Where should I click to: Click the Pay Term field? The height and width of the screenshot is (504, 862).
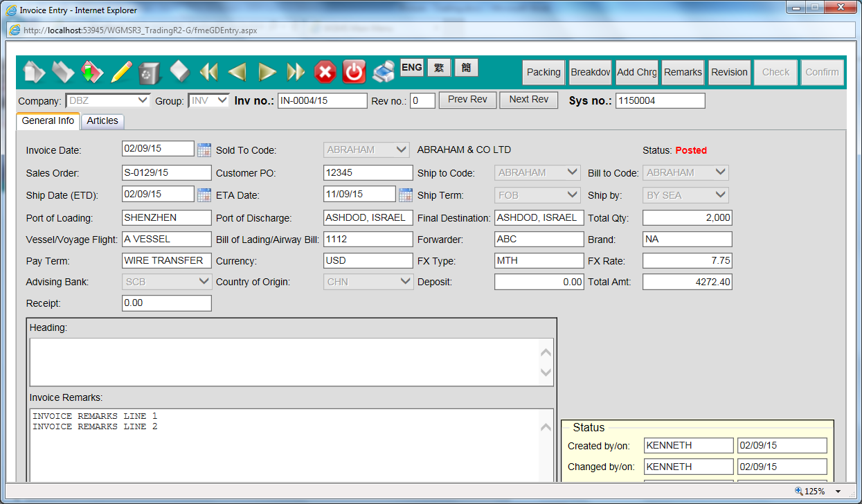(x=167, y=261)
